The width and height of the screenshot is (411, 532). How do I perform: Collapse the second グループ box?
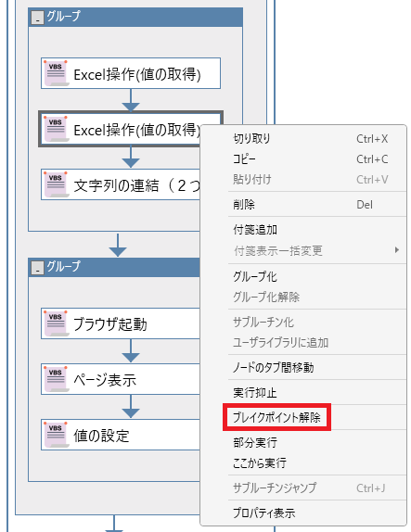point(37,268)
